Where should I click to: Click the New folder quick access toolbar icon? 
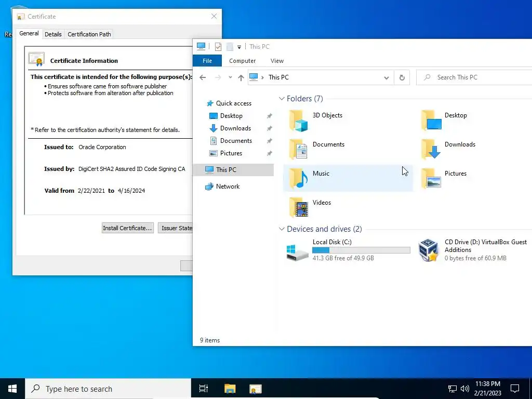(230, 47)
